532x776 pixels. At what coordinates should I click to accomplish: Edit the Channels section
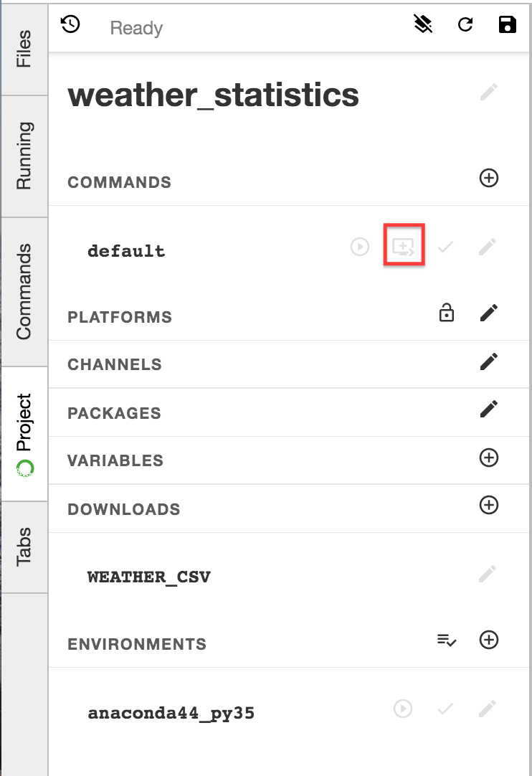click(489, 361)
